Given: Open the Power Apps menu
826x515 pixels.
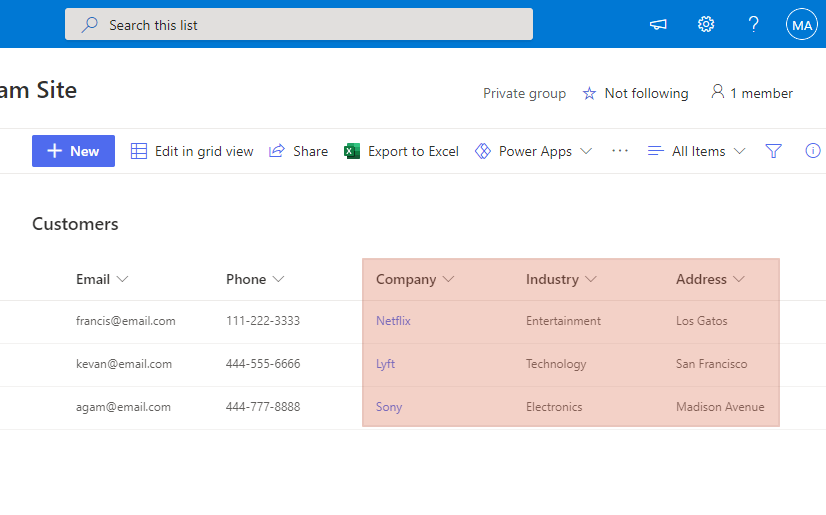Looking at the screenshot, I should pos(535,152).
